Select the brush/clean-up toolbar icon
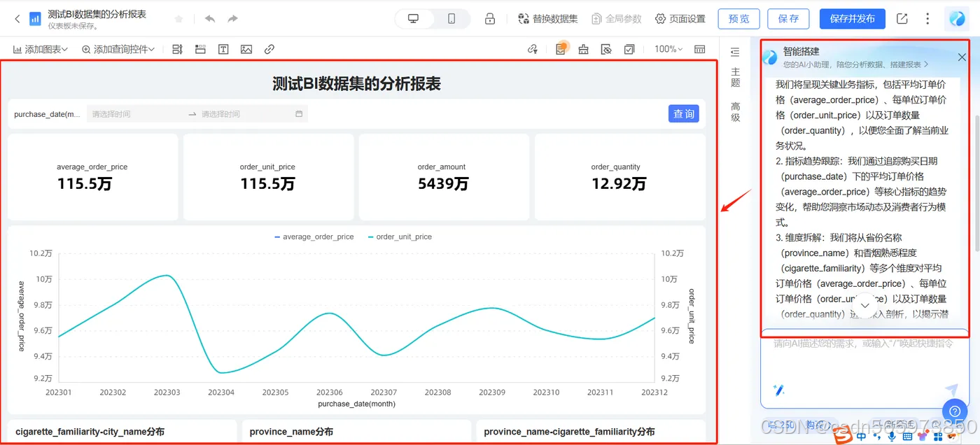This screenshot has width=980, height=445. (x=583, y=49)
